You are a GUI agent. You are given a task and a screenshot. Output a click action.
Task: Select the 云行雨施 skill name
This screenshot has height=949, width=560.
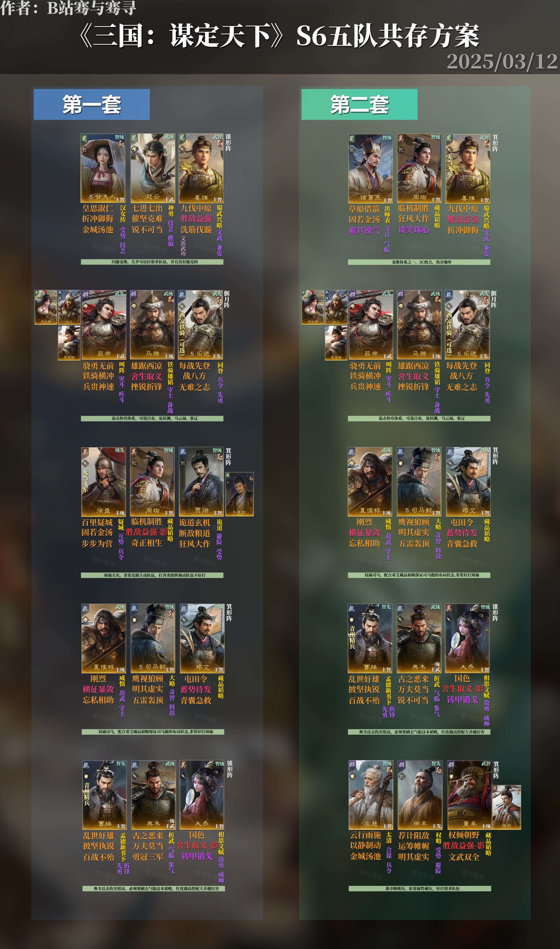point(365,835)
